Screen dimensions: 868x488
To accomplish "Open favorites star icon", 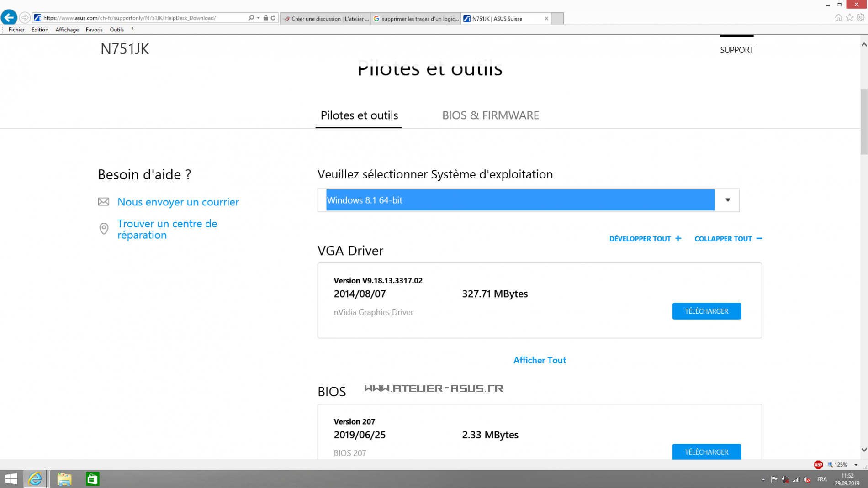I will pos(850,18).
